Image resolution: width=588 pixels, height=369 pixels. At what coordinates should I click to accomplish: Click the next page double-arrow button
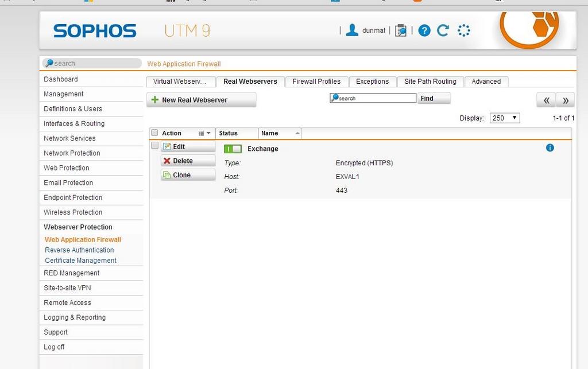coord(566,100)
